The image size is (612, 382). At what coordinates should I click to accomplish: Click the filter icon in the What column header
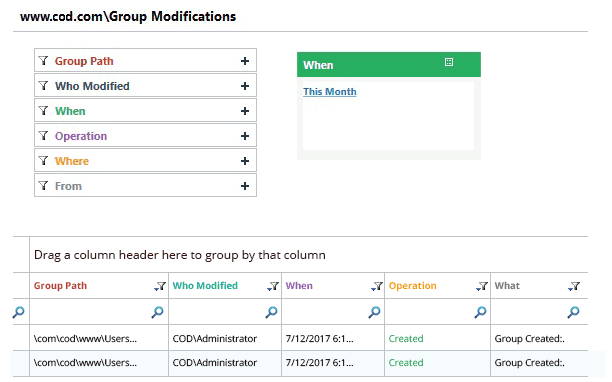(574, 286)
